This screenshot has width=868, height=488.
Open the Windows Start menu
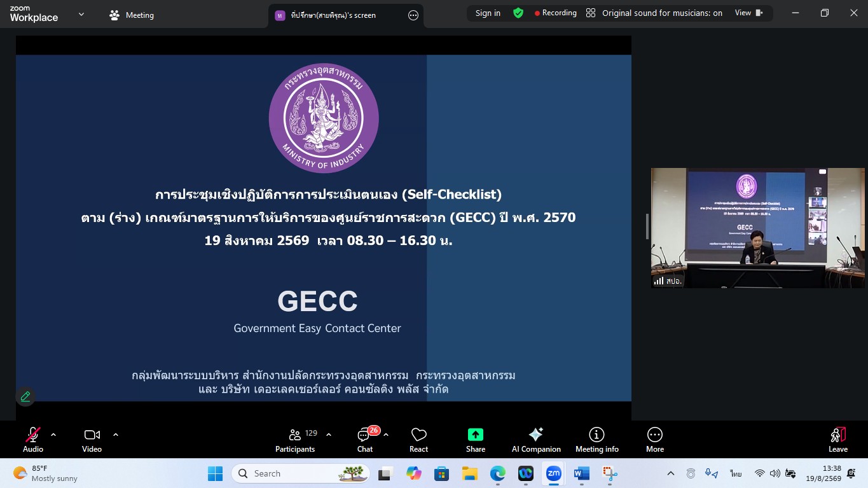pos(215,473)
